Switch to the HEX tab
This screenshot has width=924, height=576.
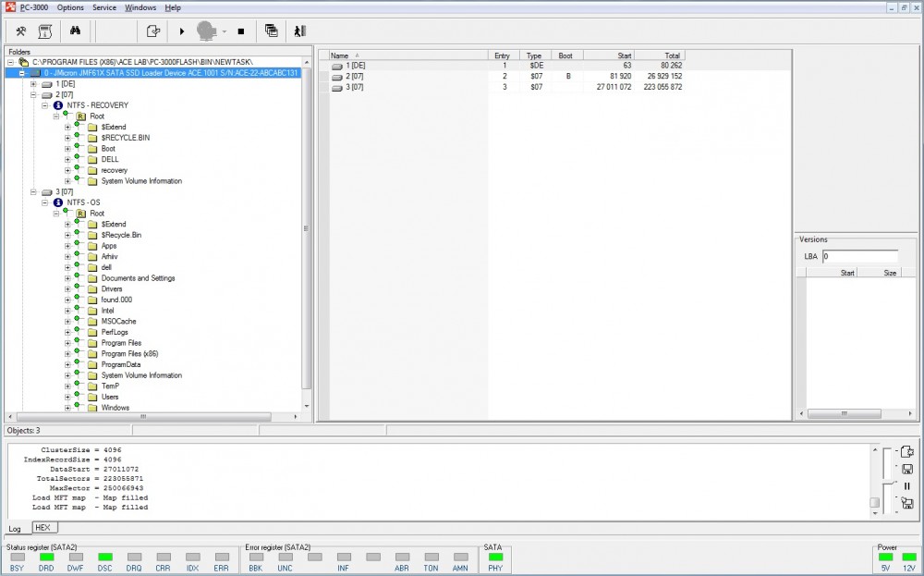pyautogui.click(x=43, y=527)
